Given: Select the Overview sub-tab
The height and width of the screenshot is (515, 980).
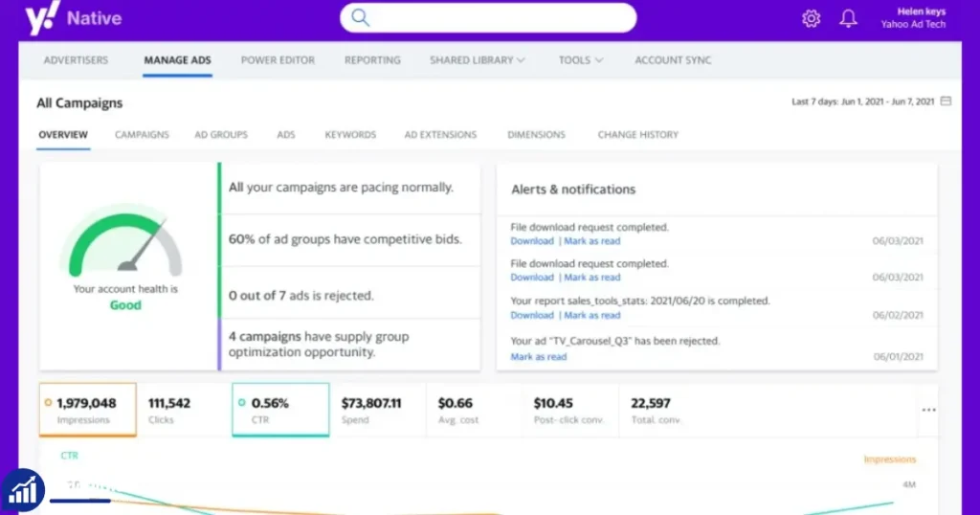Looking at the screenshot, I should (x=63, y=134).
